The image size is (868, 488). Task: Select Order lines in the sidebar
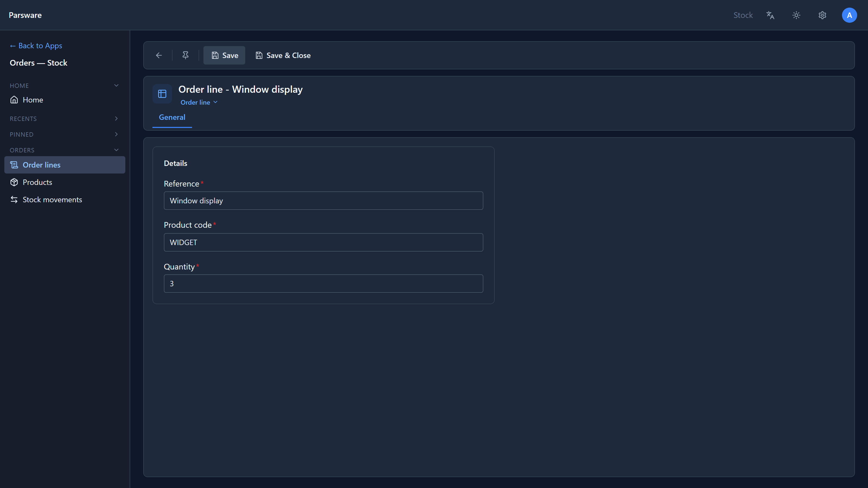[65, 165]
